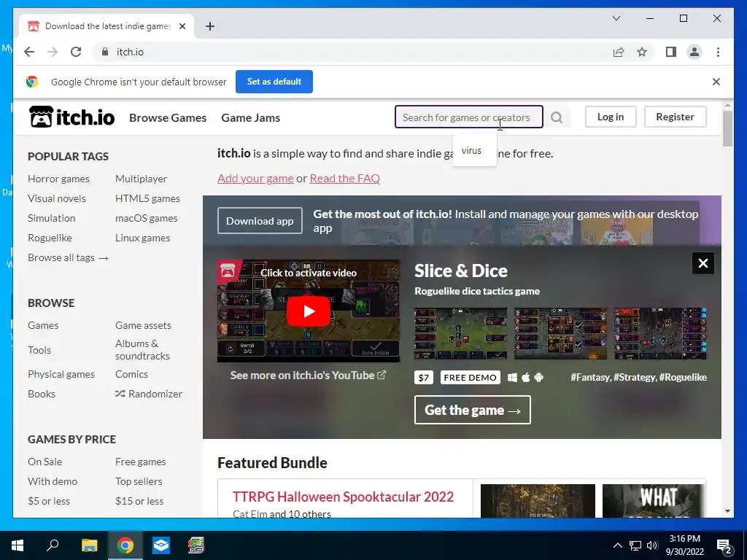Click the Windows platform icon
The height and width of the screenshot is (560, 747).
pos(512,378)
